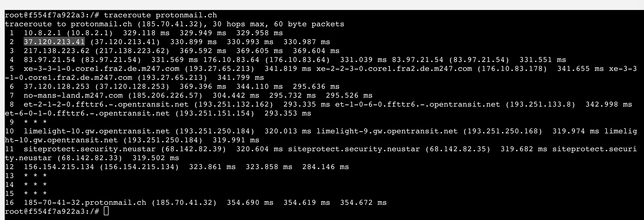Click the asterisks on hop 9
The width and height of the screenshot is (644, 220).
35,122
